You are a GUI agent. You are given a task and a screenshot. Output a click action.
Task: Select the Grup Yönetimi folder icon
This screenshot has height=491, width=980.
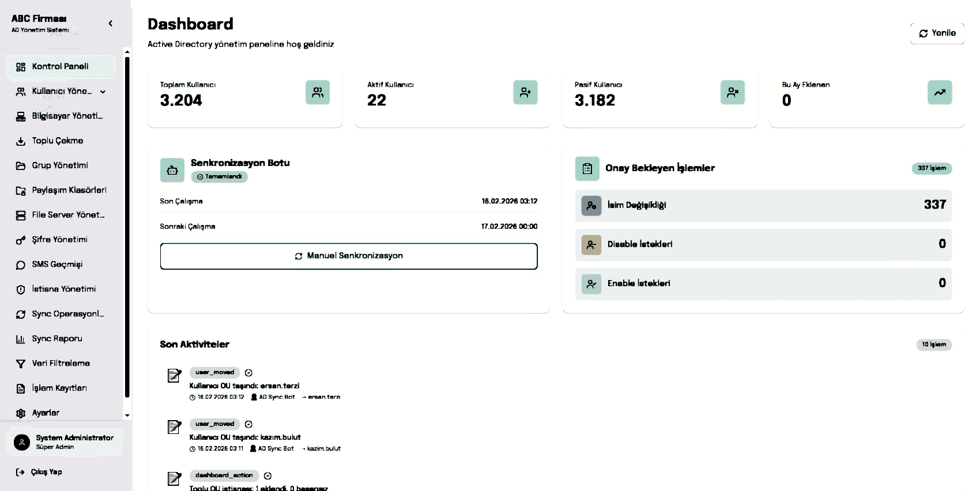20,165
